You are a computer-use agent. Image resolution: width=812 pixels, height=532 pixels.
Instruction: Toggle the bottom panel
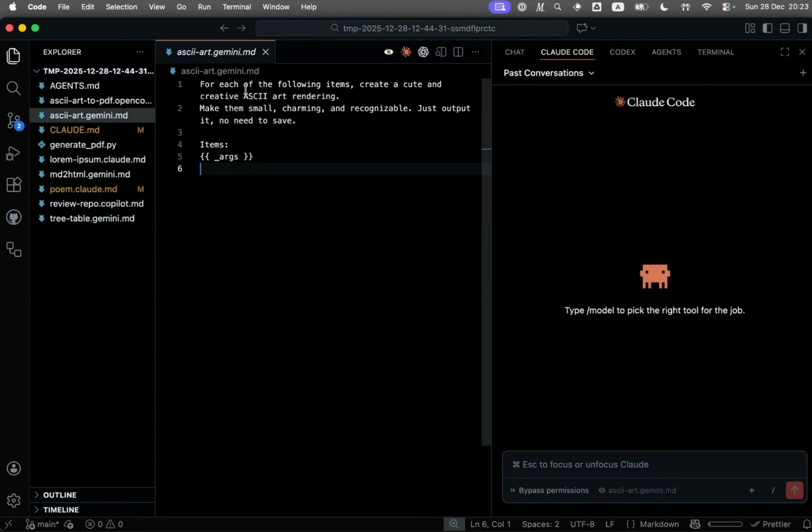pos(785,28)
